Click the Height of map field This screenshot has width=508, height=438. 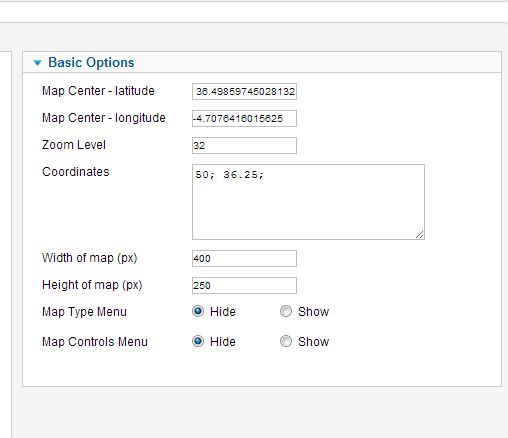click(244, 285)
